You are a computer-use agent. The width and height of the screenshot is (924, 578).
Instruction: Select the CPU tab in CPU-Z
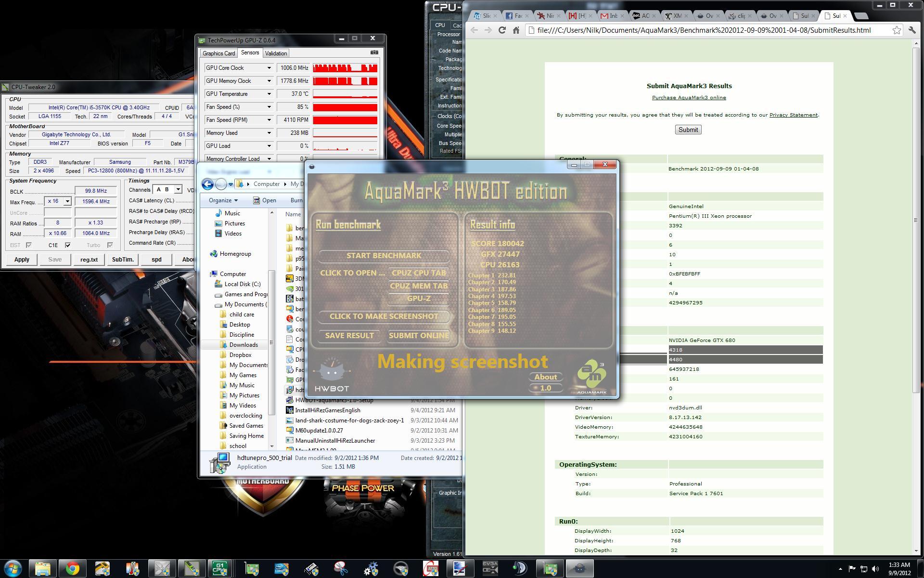440,25
